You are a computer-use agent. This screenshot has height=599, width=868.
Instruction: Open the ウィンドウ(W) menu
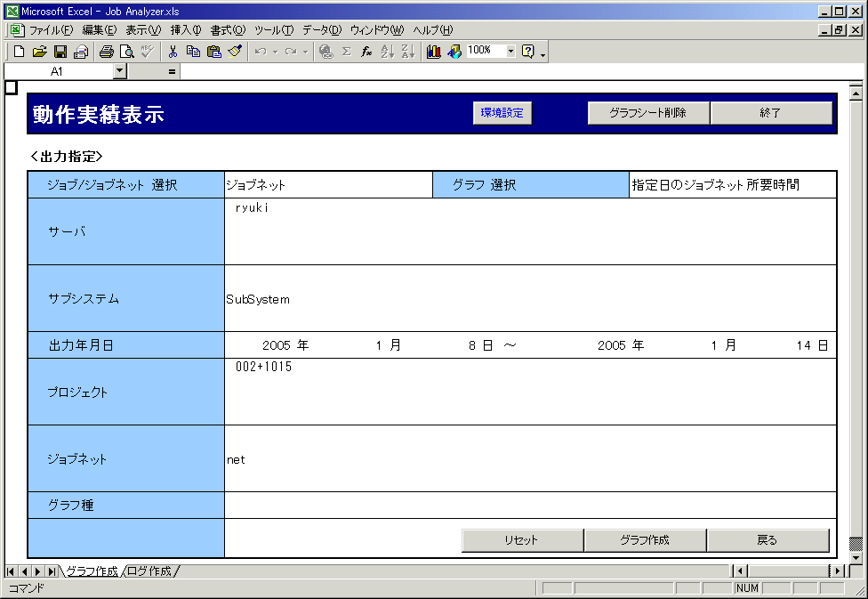(377, 30)
